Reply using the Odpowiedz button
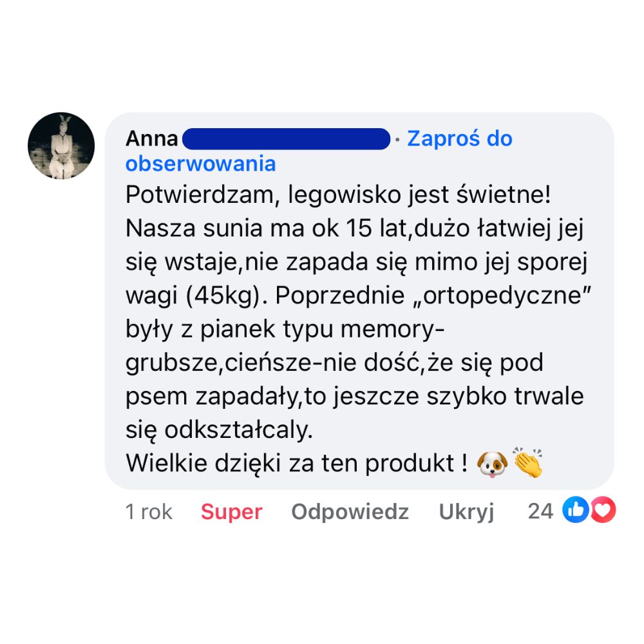The width and height of the screenshot is (644, 644). (x=350, y=512)
